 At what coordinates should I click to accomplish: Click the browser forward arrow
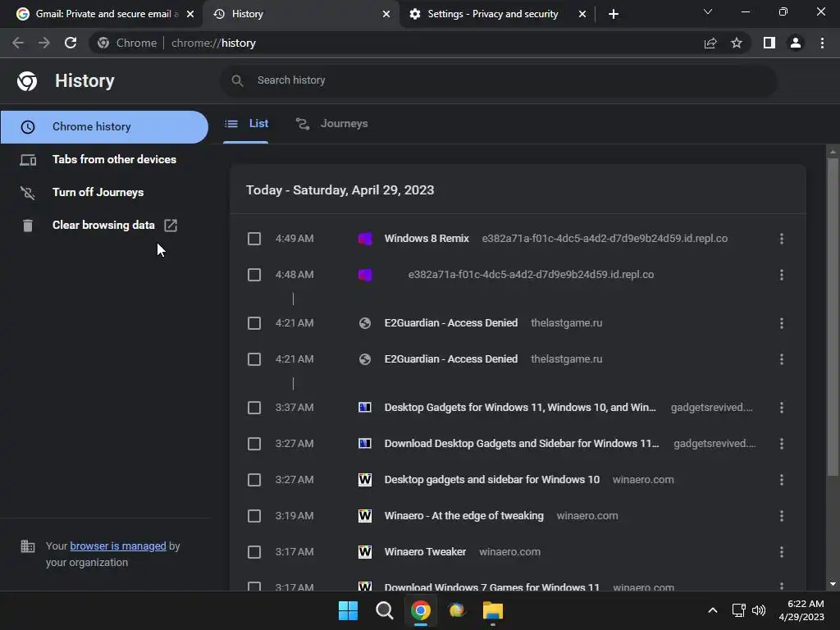44,43
